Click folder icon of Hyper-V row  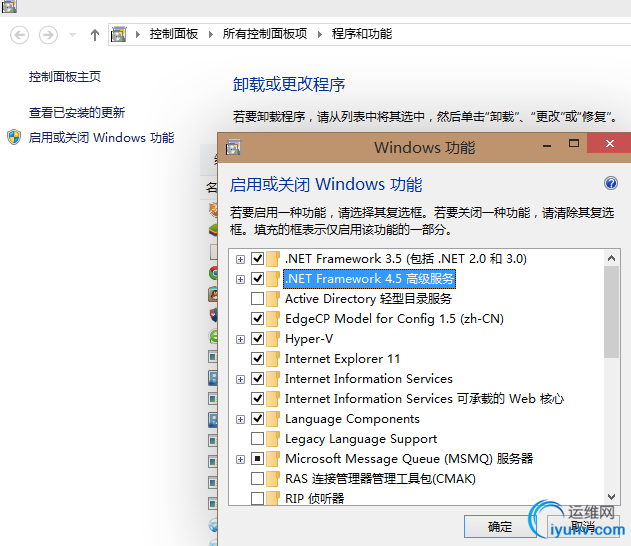273,339
